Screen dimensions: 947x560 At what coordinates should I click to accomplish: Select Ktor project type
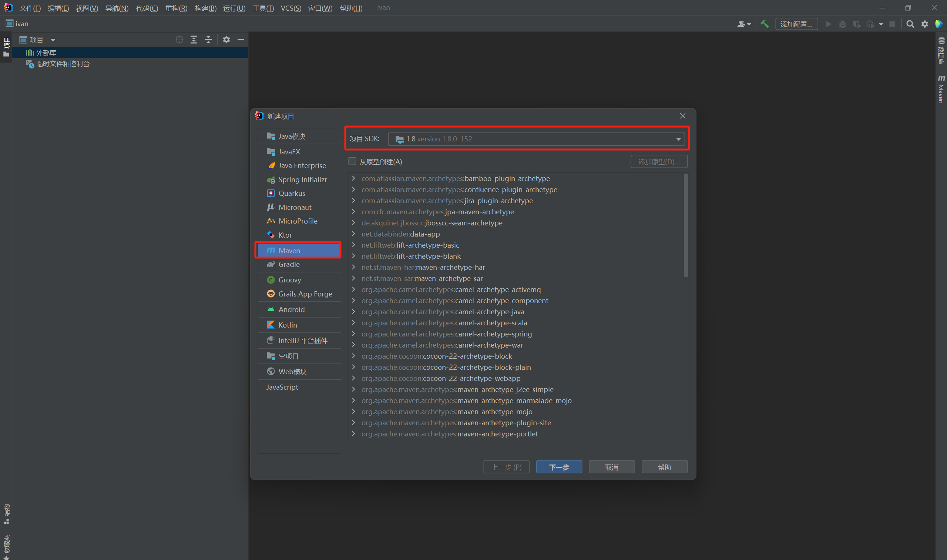pyautogui.click(x=299, y=235)
